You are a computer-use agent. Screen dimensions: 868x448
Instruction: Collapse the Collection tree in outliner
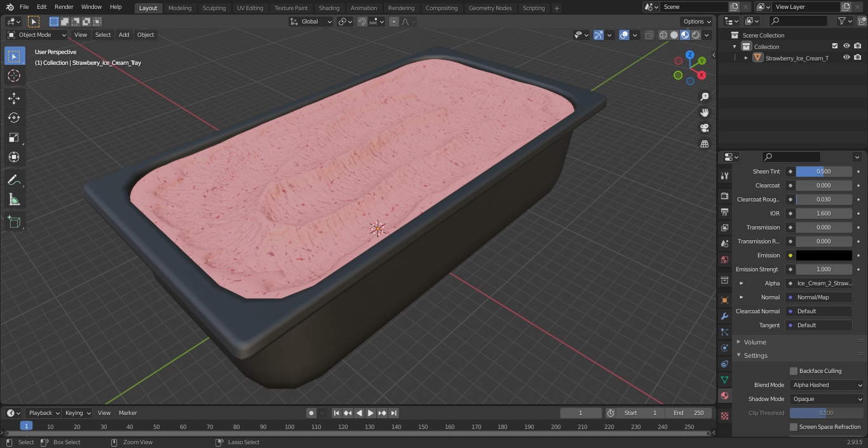tap(735, 46)
